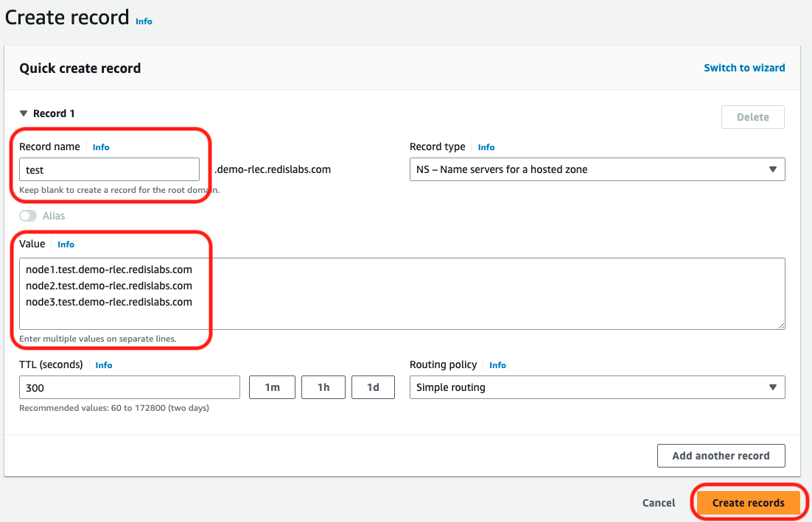812x522 pixels.
Task: Open Info next to TTL (seconds)
Action: pos(104,365)
